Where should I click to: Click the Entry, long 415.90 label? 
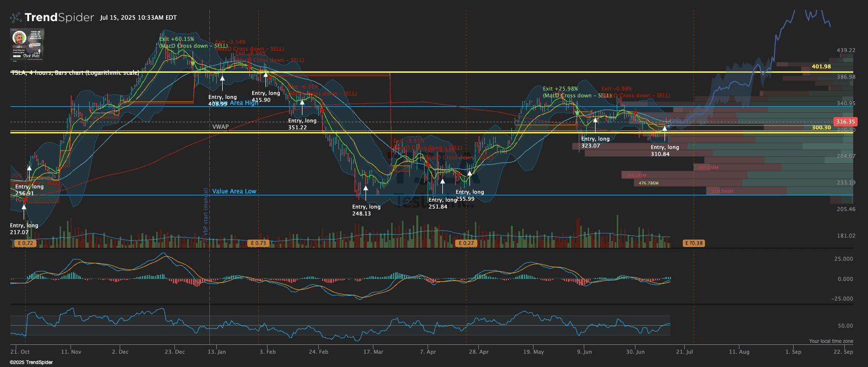point(266,96)
